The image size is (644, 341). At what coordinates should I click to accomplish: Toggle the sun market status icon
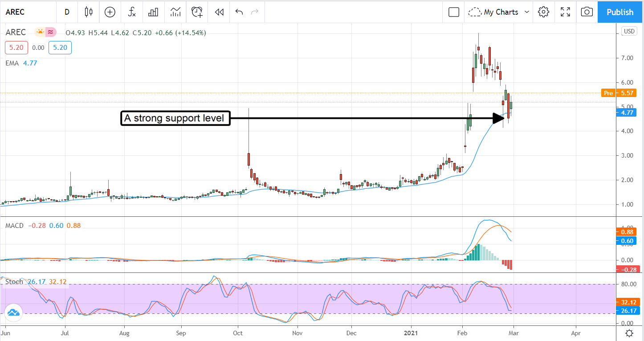40,32
